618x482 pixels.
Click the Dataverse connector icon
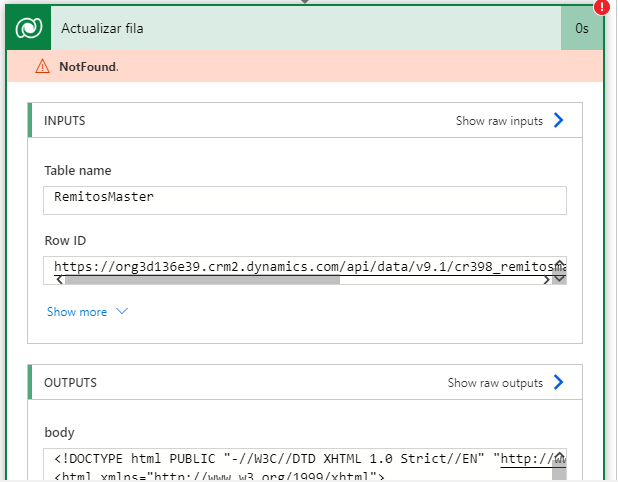click(28, 28)
